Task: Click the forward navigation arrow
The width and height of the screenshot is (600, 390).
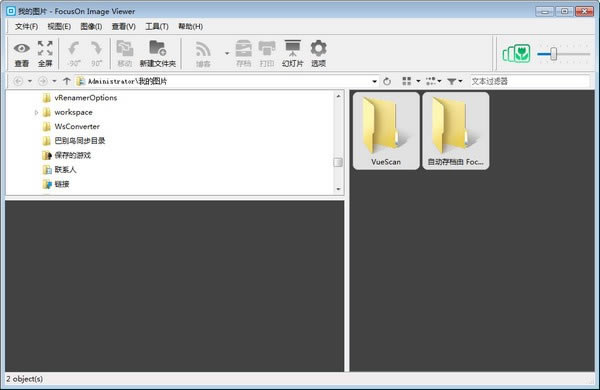Action: tap(43, 81)
